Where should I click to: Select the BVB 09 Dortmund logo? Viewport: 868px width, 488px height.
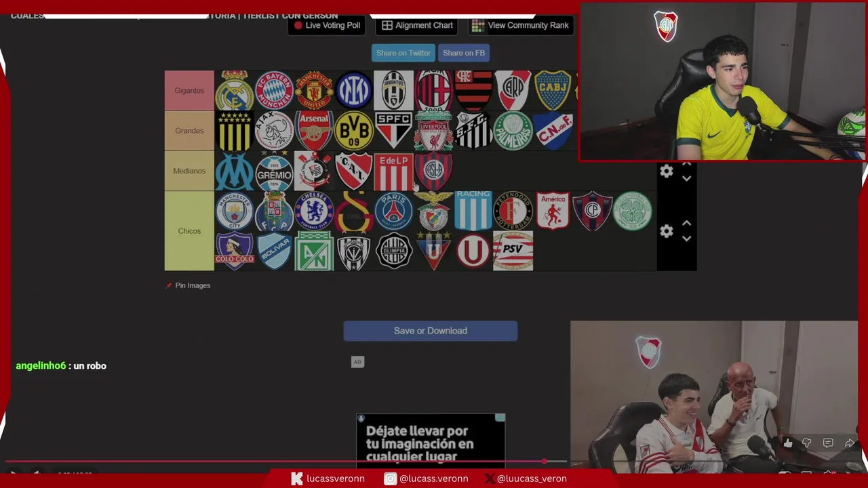point(354,131)
